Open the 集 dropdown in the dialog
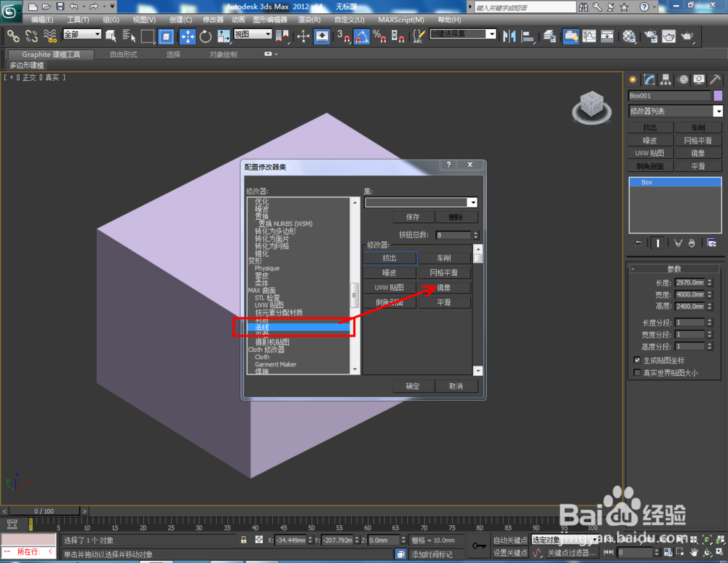728x563 pixels. point(472,202)
